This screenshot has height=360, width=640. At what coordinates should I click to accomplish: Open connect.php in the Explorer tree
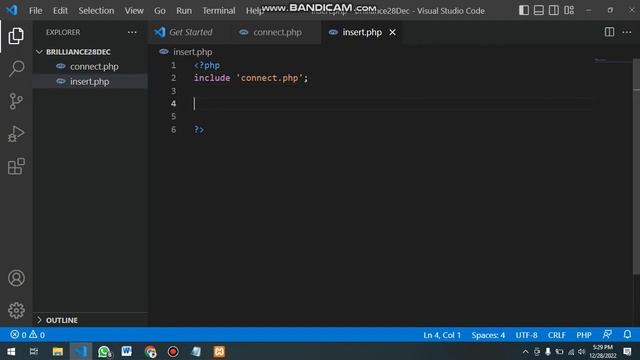[x=94, y=67]
